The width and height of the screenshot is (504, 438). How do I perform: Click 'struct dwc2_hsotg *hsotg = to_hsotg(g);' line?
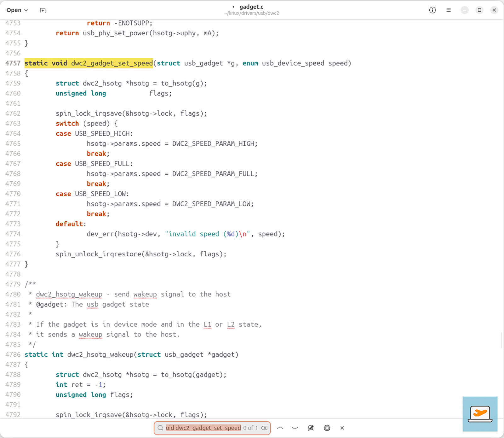click(131, 83)
